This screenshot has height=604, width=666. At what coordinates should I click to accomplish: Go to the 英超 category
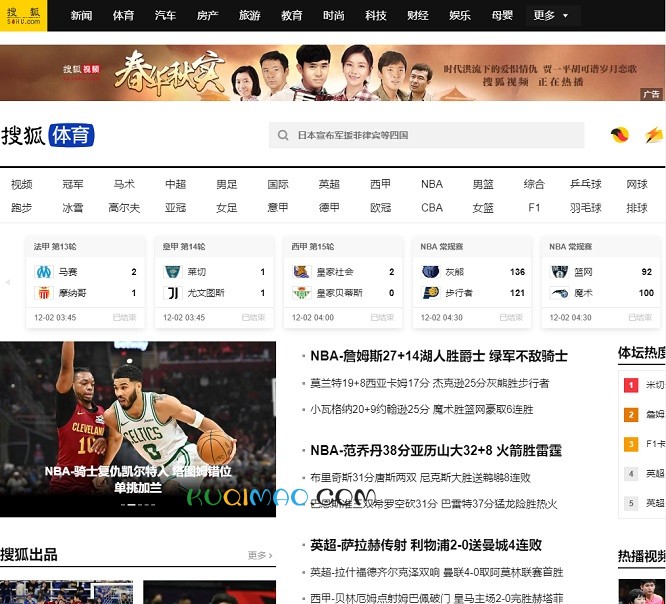pyautogui.click(x=329, y=184)
